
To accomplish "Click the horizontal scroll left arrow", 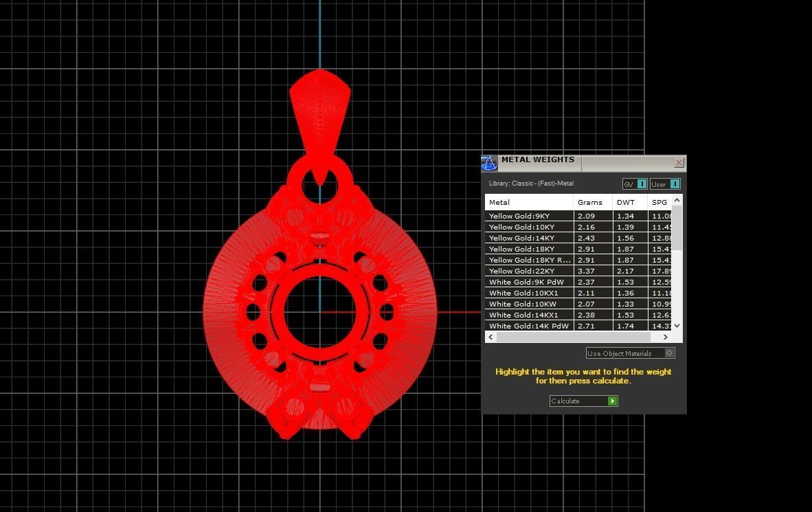I will pyautogui.click(x=491, y=337).
